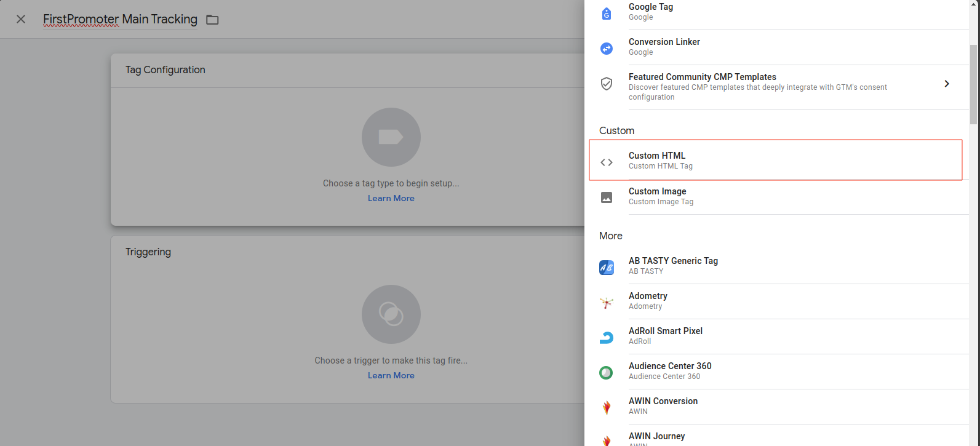980x446 pixels.
Task: Open Learn More link under Triggering
Action: [391, 375]
